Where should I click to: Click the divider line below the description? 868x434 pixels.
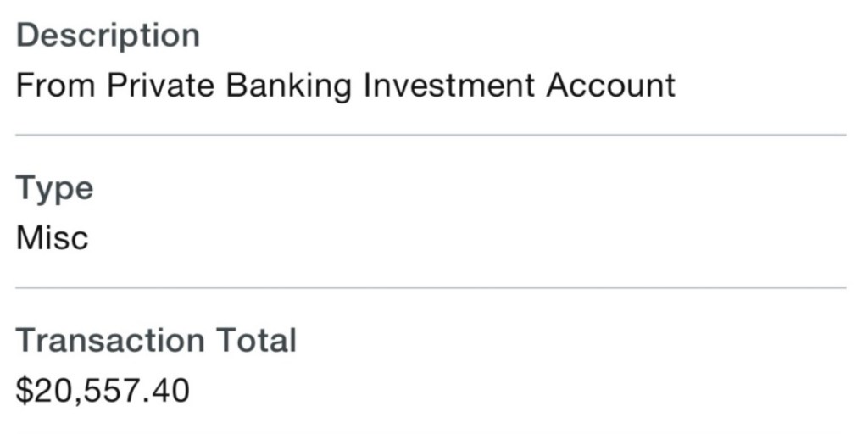(431, 135)
